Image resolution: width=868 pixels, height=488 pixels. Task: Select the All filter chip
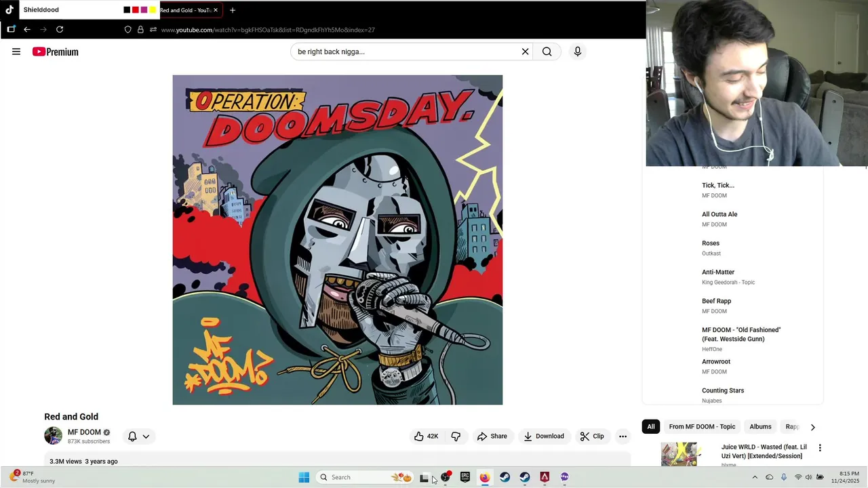pos(651,426)
